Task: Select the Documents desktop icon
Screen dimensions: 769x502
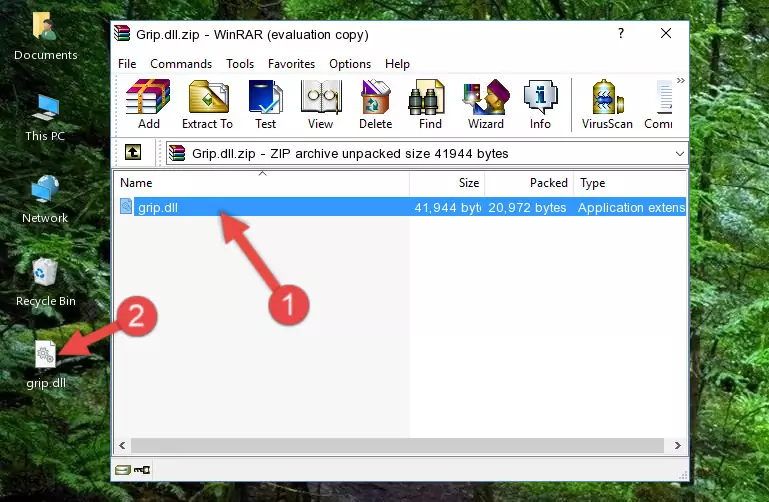Action: pyautogui.click(x=46, y=37)
